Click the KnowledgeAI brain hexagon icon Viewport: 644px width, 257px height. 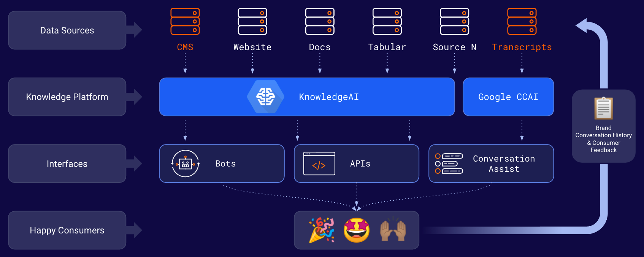266,97
